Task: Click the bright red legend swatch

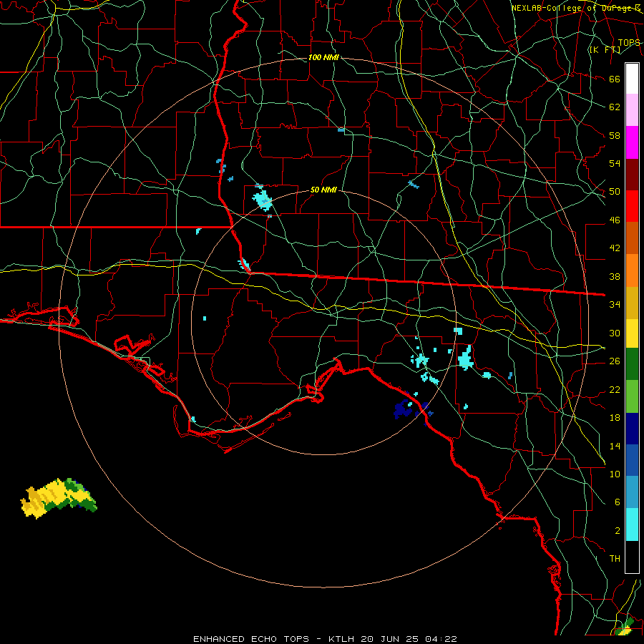Action: 632,206
